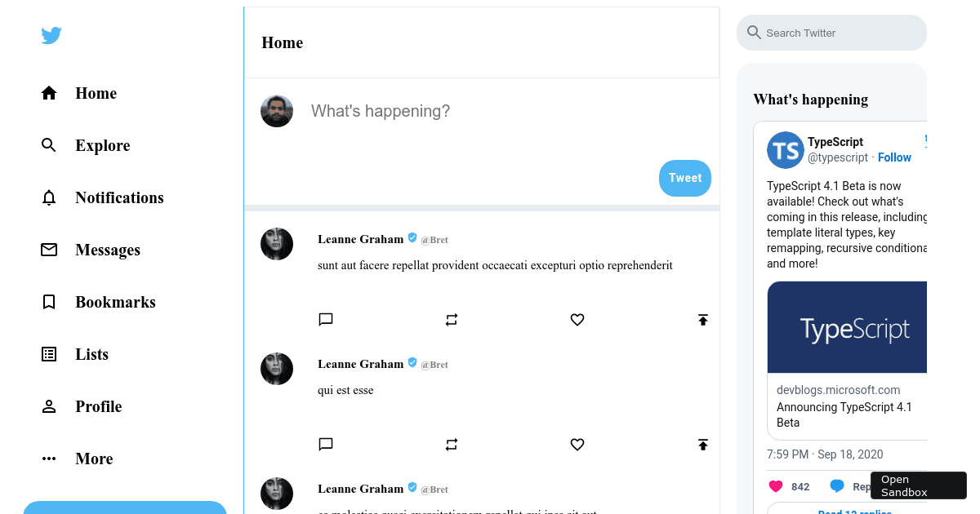The width and height of the screenshot is (980, 514).
Task: Like the tweet saying 'qui est esse'
Action: 577,445
